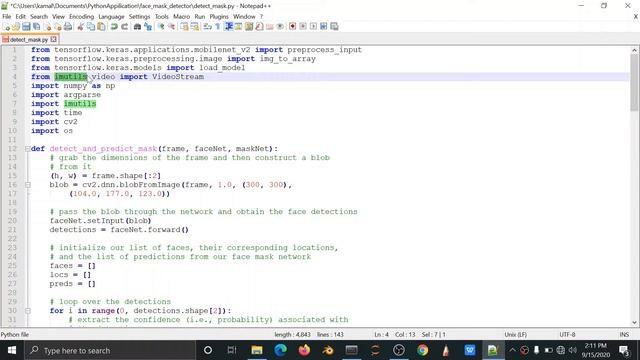The image size is (640, 360).
Task: Click the 'length : 4,843' status entry
Action: click(x=292, y=335)
